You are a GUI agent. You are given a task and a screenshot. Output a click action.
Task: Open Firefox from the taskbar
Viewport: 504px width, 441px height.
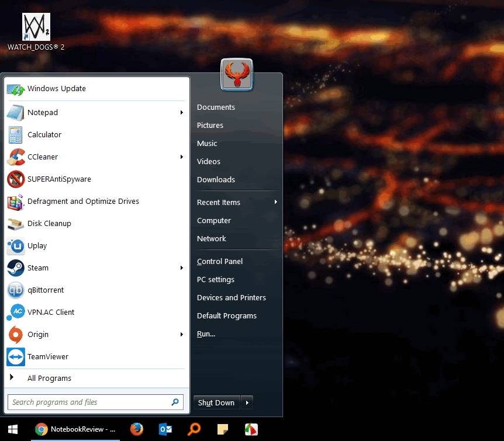click(x=137, y=429)
